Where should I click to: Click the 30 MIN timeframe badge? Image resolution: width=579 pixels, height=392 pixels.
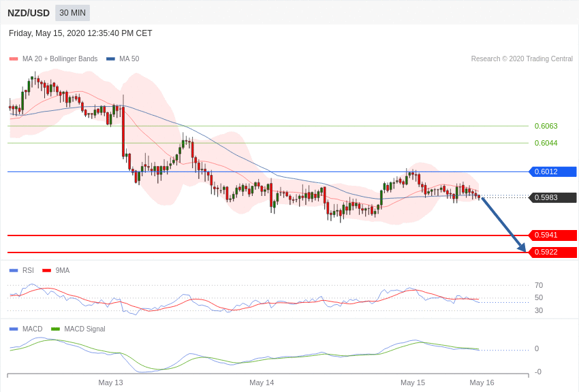pyautogui.click(x=72, y=13)
